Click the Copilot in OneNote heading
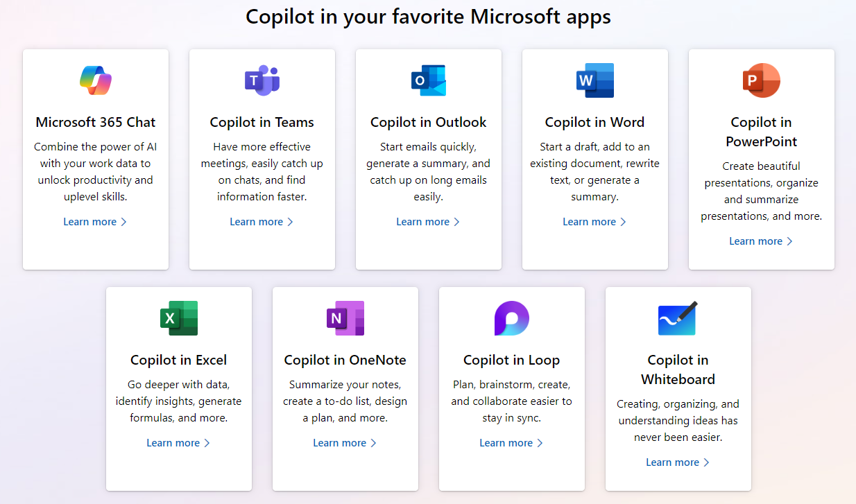Screen dimensions: 856x504 point(345,360)
